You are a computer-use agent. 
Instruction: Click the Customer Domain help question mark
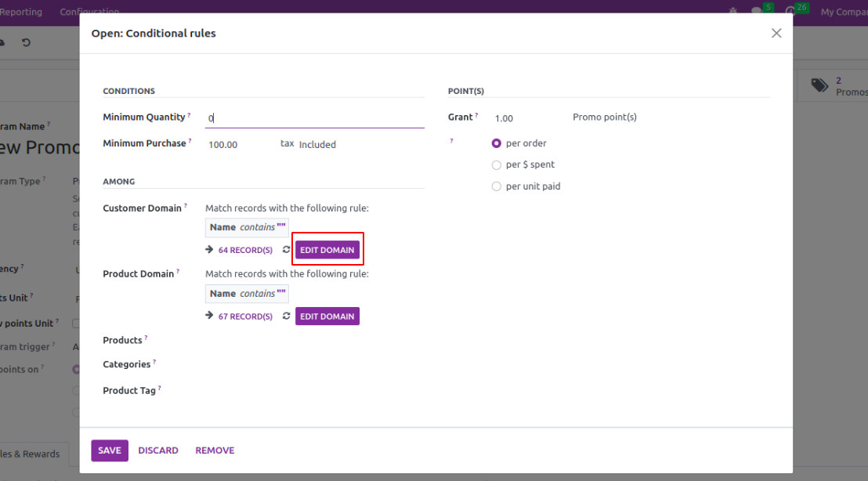click(x=186, y=207)
